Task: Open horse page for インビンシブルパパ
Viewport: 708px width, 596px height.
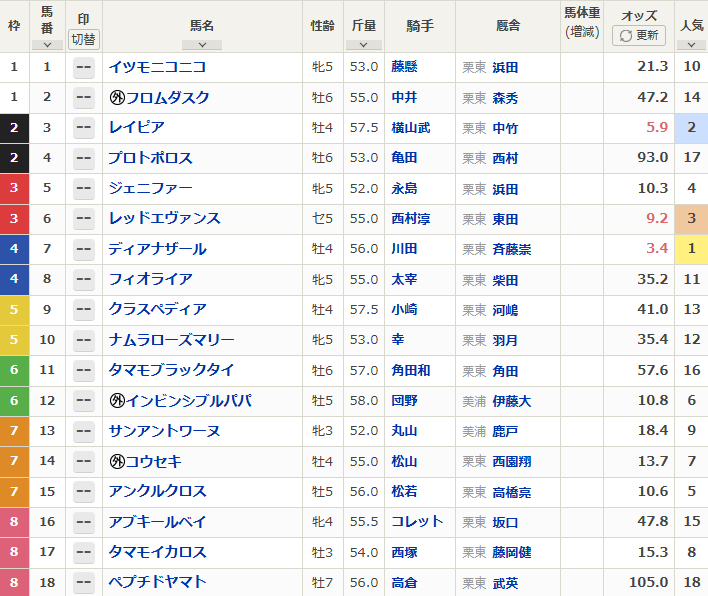Action: (x=189, y=400)
